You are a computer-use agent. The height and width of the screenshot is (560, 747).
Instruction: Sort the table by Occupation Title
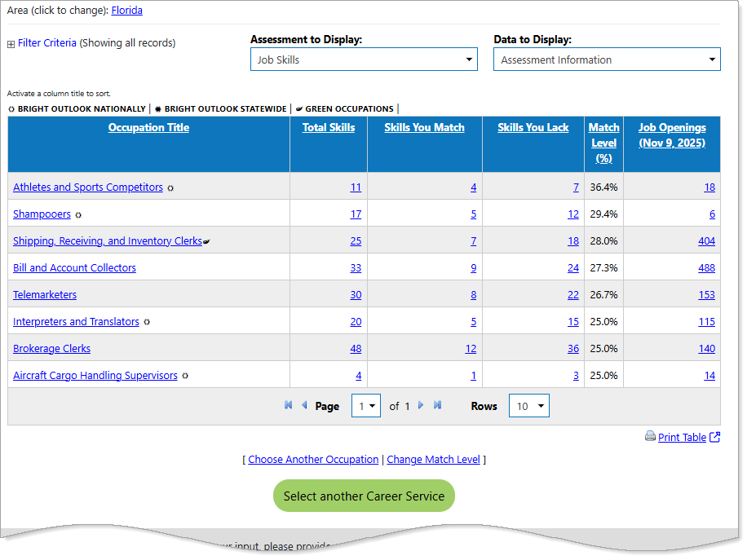tap(148, 127)
